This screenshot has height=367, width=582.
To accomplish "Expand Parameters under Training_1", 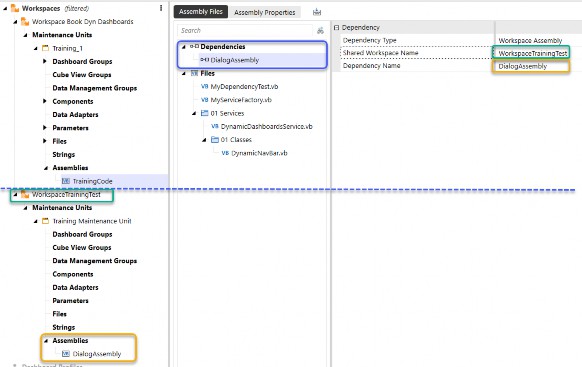I will pyautogui.click(x=45, y=128).
